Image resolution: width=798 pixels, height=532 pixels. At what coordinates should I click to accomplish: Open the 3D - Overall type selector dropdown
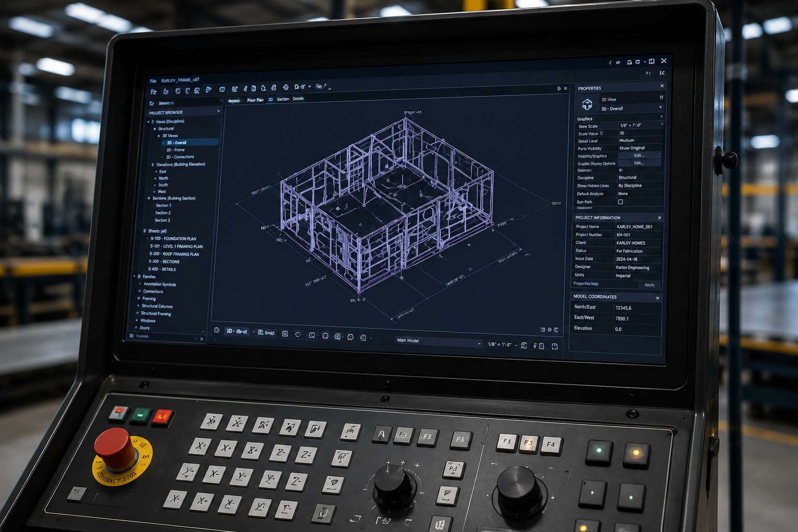pyautogui.click(x=661, y=107)
